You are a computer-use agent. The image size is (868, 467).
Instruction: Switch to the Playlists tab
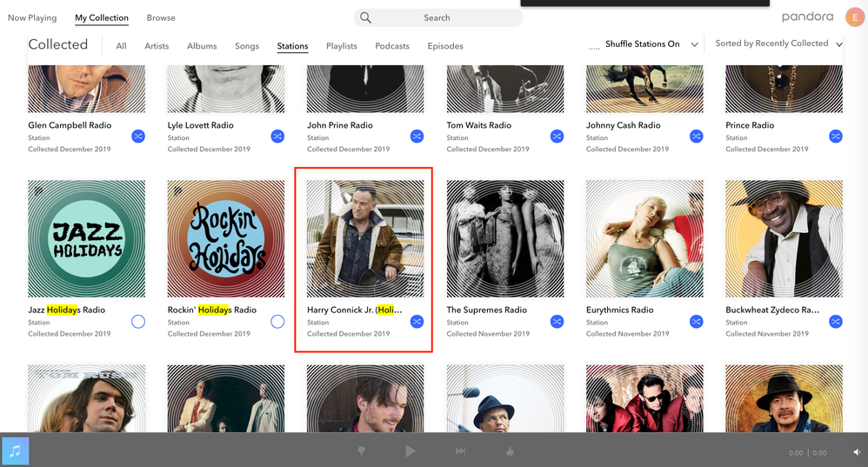[341, 46]
